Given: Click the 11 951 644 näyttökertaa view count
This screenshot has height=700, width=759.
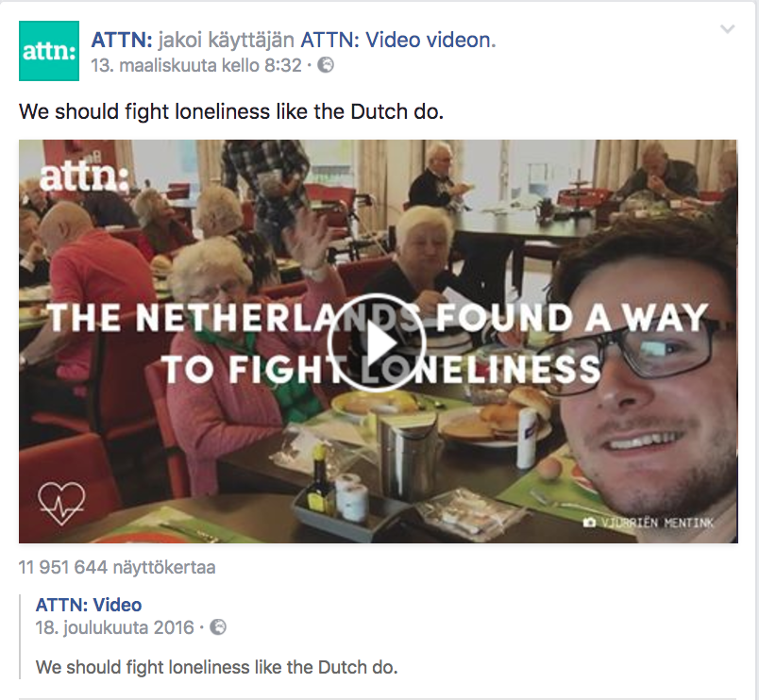Looking at the screenshot, I should [117, 567].
